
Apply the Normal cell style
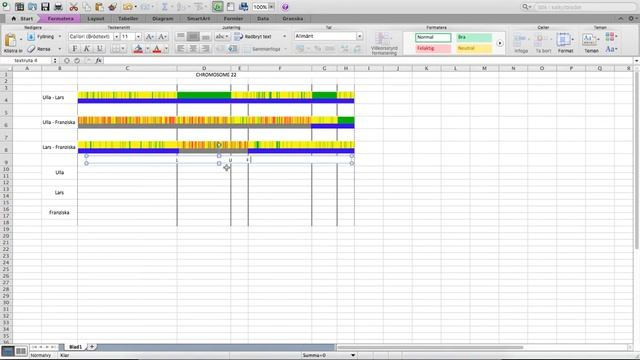coord(433,37)
